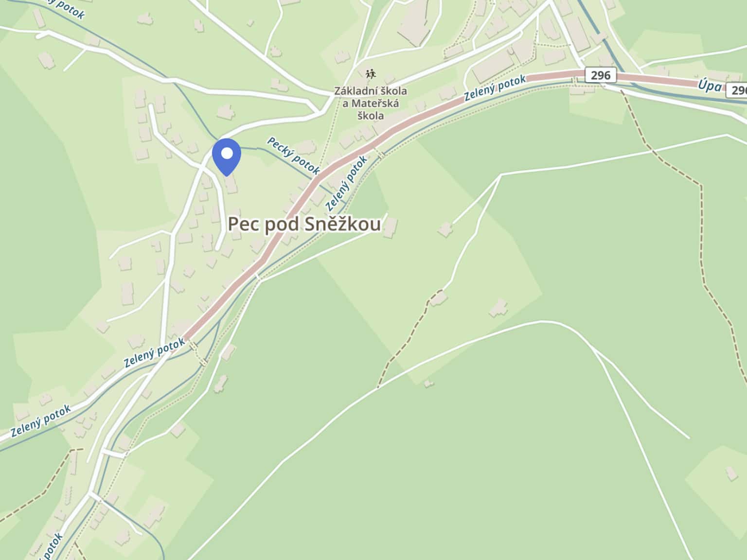Open the Základní škola a Mateřská škola label
The width and height of the screenshot is (747, 560).
(x=371, y=103)
